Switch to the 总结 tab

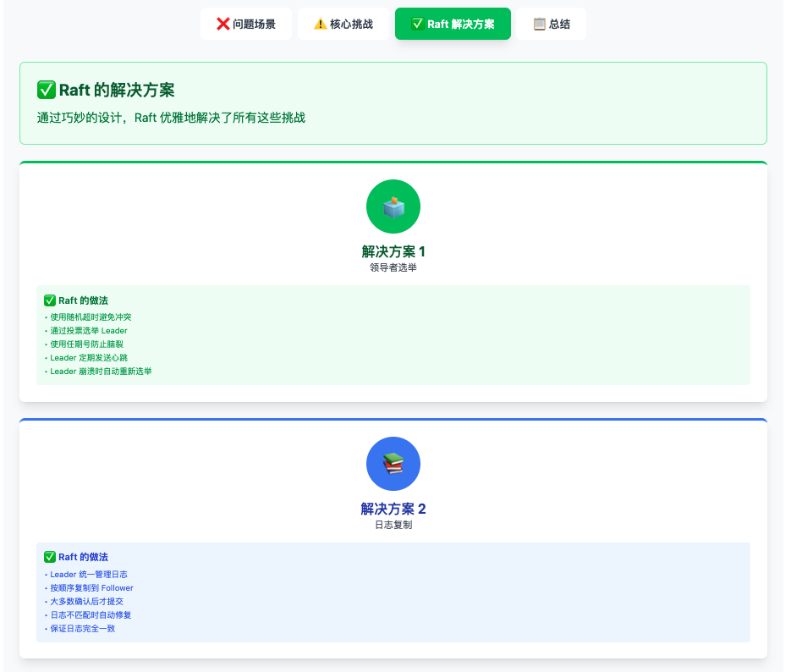click(551, 24)
